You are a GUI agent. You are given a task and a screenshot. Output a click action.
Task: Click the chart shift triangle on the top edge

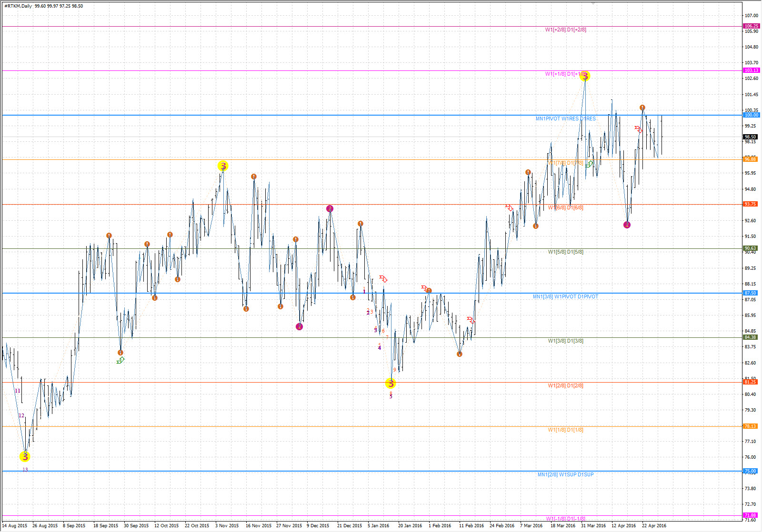pyautogui.click(x=593, y=3)
